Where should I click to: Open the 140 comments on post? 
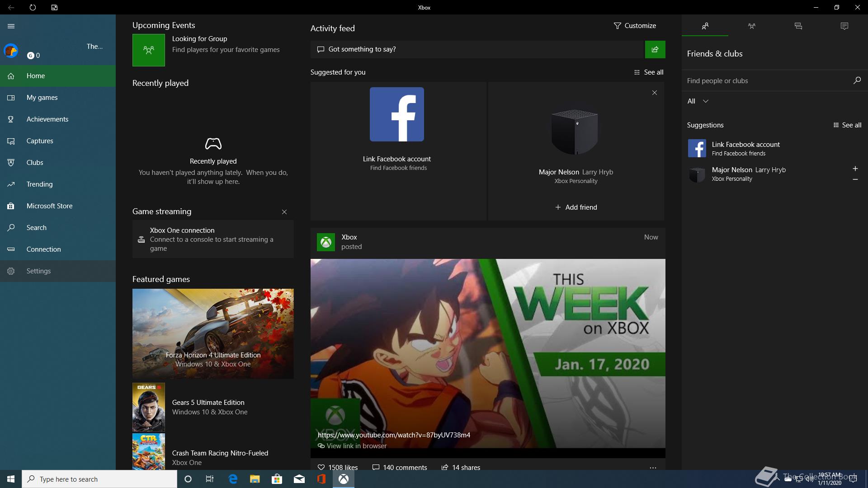click(x=400, y=467)
